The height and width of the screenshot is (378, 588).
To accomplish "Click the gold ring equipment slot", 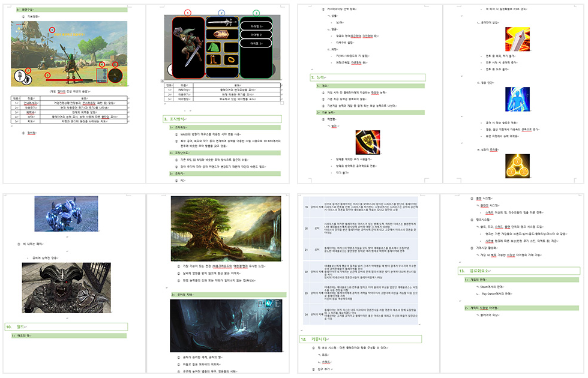I will pos(231,59).
